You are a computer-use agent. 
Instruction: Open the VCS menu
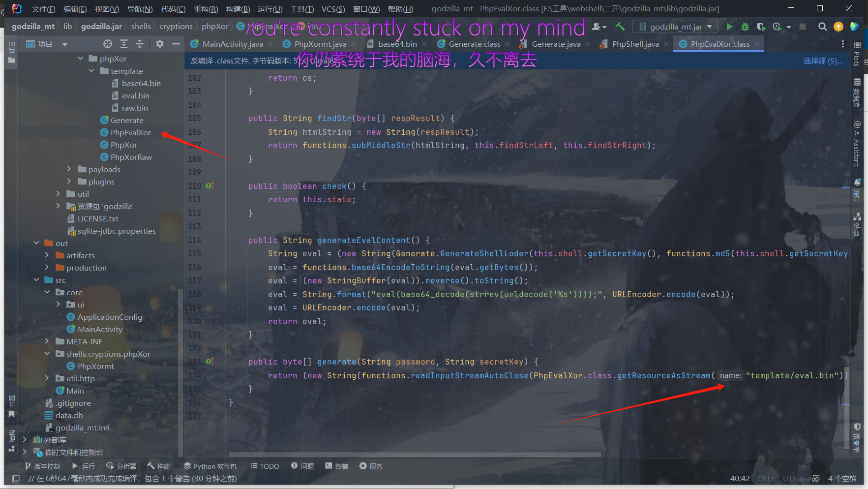pyautogui.click(x=333, y=9)
